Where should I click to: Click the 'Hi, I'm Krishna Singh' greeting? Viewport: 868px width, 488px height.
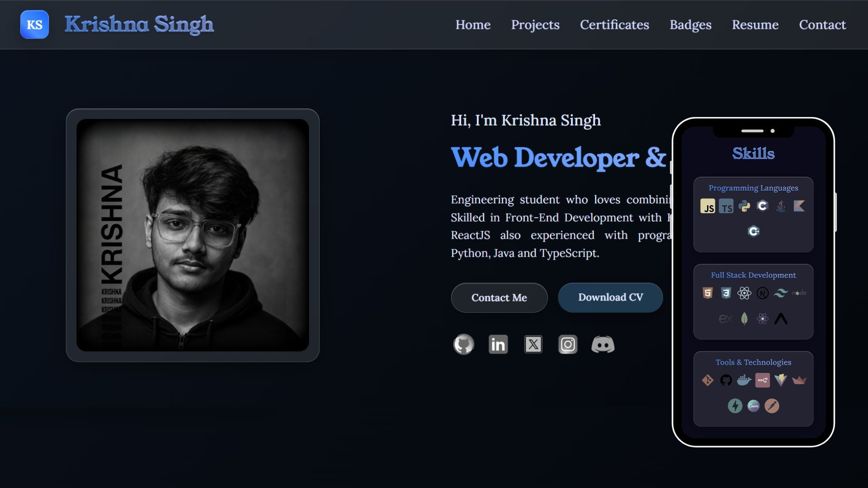(x=526, y=120)
